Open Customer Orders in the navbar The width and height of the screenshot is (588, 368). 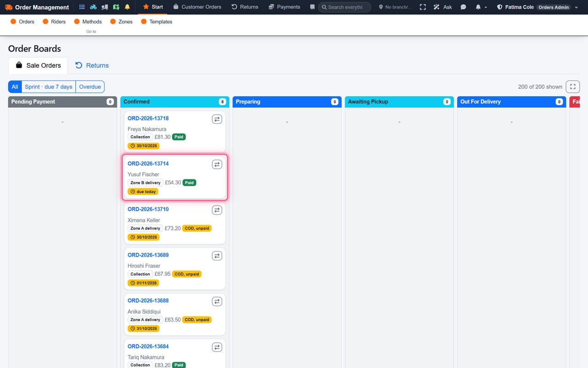tap(197, 7)
